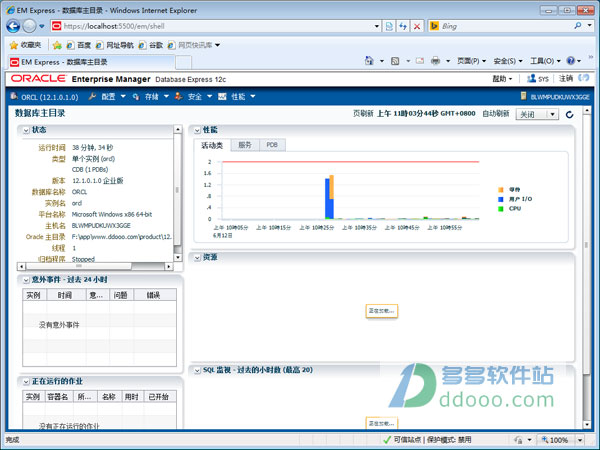Click the SYS user icon

click(x=531, y=78)
